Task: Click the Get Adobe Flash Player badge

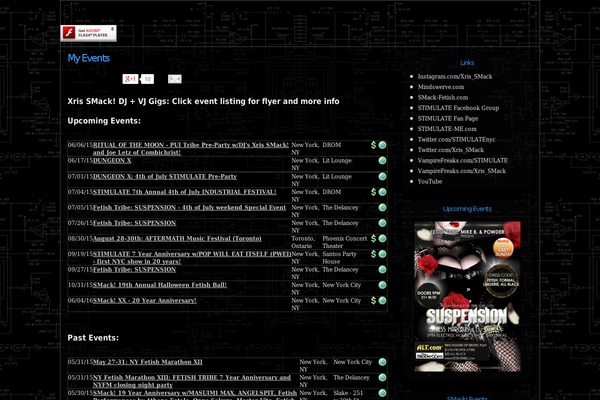Action: pyautogui.click(x=88, y=33)
